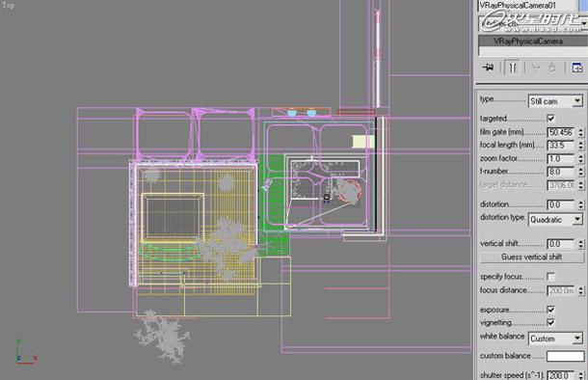Select VRayPhysicalCamera in modifier stack

(x=532, y=41)
